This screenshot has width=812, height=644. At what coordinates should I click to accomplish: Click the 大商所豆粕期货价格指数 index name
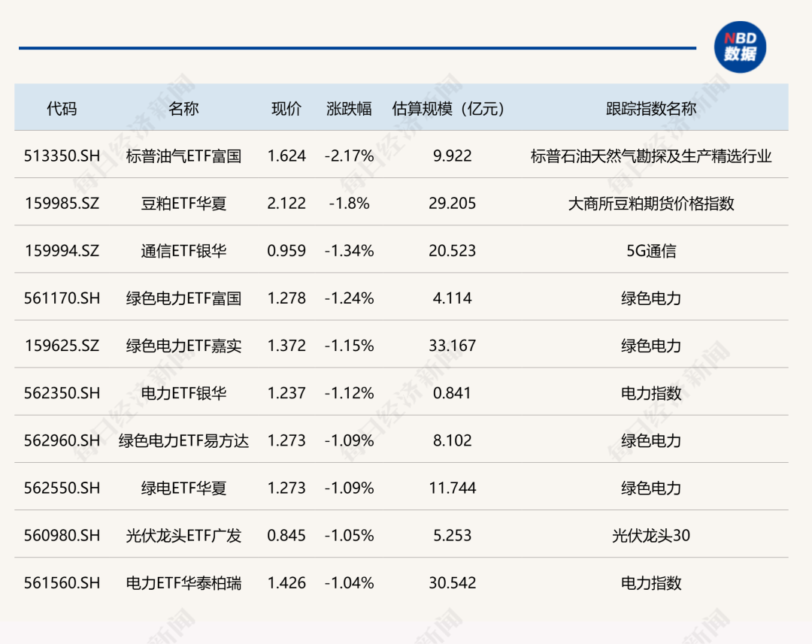tap(651, 204)
